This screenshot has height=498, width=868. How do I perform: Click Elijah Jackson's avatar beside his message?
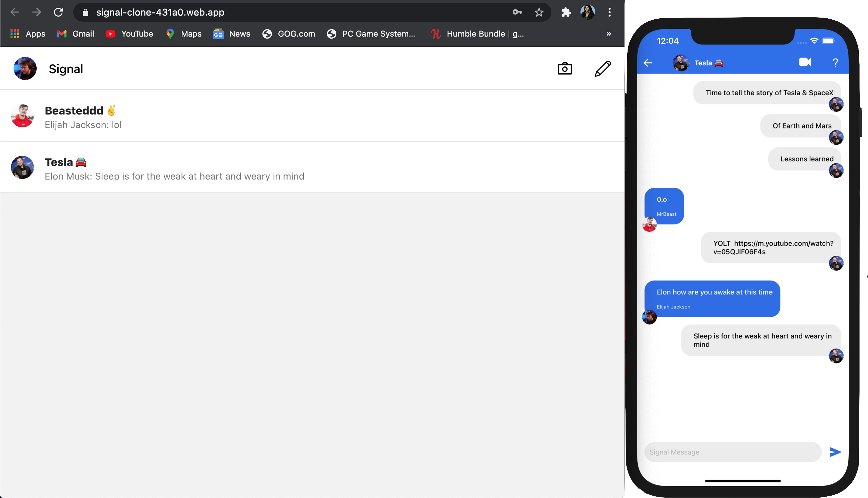pos(649,317)
